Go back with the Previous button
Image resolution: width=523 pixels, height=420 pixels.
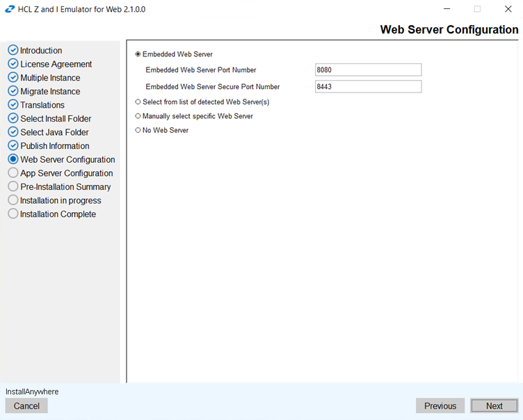click(x=440, y=405)
